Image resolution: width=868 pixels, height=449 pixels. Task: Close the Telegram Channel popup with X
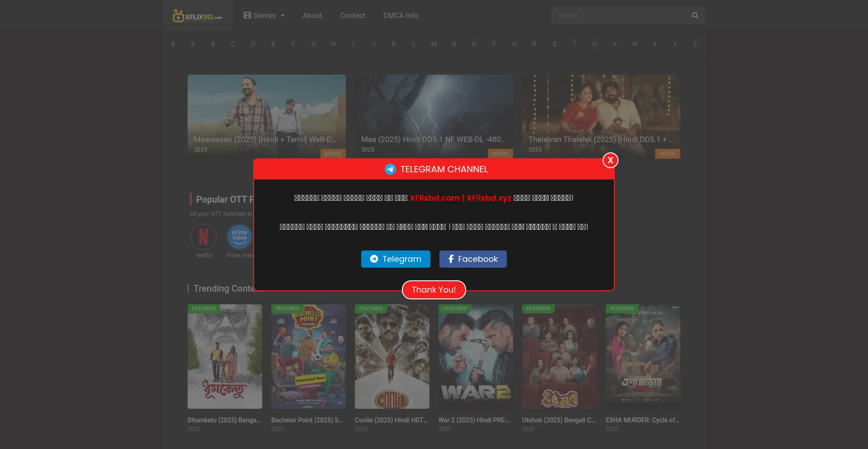click(610, 160)
